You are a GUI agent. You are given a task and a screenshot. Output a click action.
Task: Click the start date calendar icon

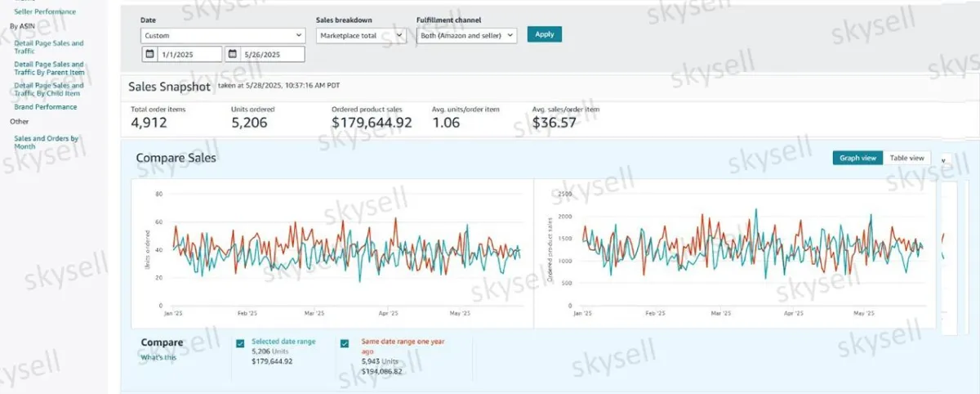coord(149,54)
